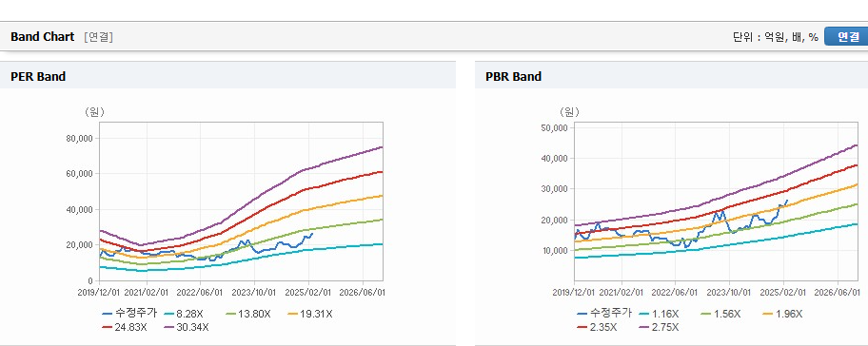The image size is (868, 346).
Task: Toggle 8.28X band in PER legend
Action: tap(184, 314)
